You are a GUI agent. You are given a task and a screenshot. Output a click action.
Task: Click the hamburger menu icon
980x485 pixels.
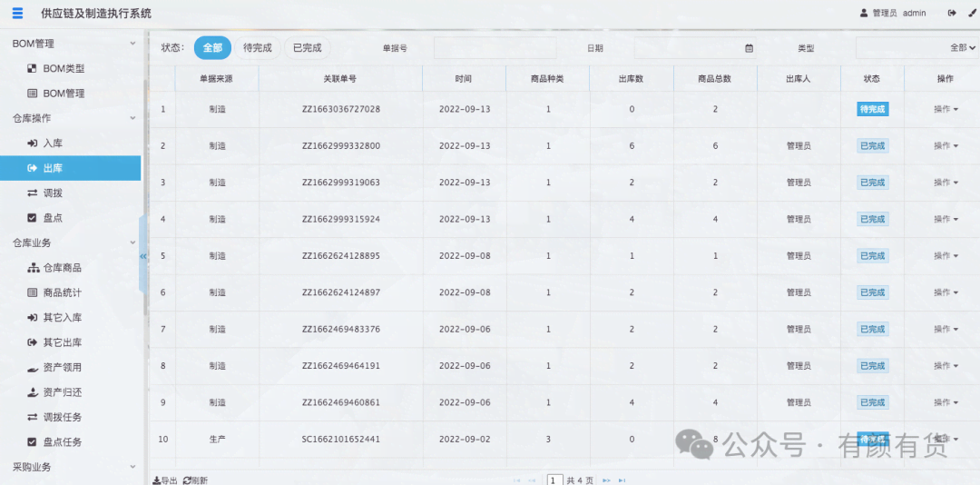[17, 14]
